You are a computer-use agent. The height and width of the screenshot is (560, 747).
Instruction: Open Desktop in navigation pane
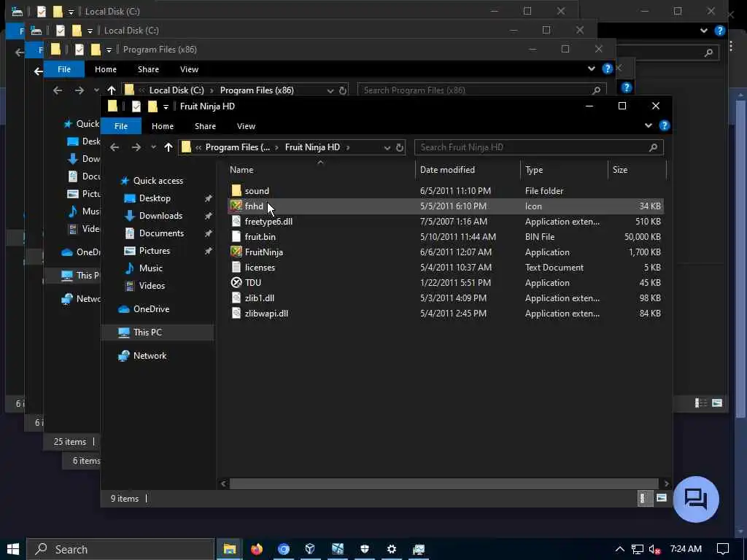point(155,198)
